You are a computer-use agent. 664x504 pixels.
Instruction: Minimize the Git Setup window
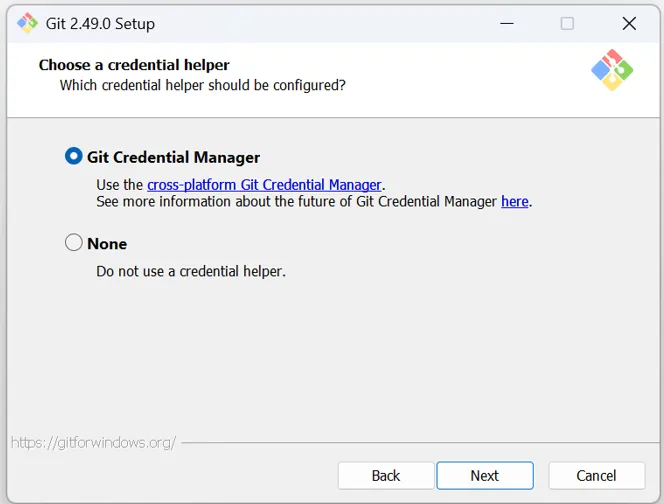point(505,23)
